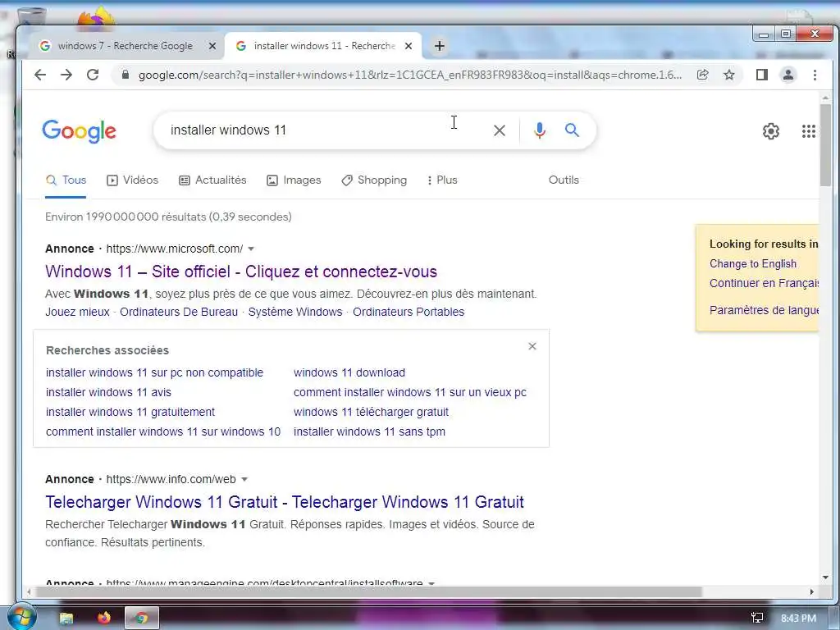This screenshot has height=630, width=840.
Task: Follow 'Ordinateurs De Bureau' sitelink
Action: point(179,313)
